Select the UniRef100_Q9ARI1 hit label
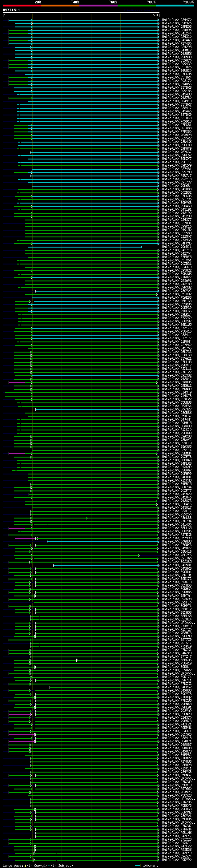 coord(177,247)
